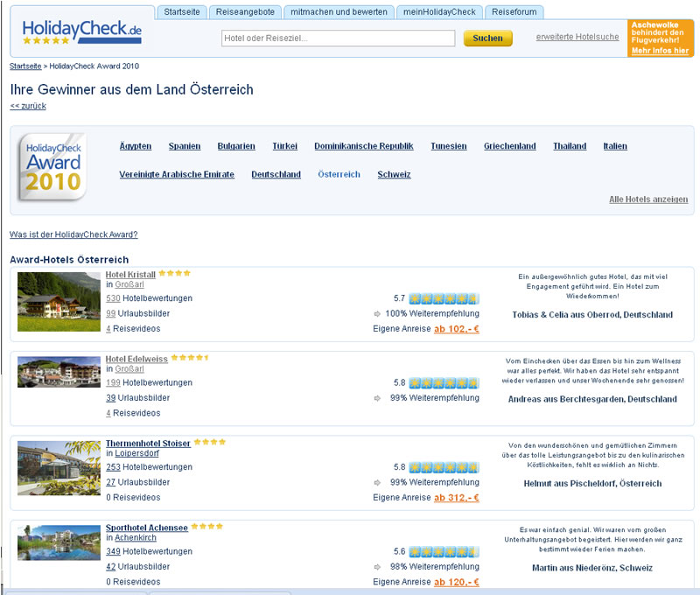The width and height of the screenshot is (700, 595).
Task: Select the Tunesien country link
Action: [449, 146]
